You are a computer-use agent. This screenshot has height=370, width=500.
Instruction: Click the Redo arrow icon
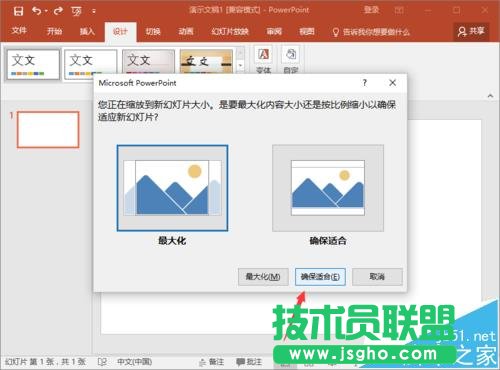58,11
